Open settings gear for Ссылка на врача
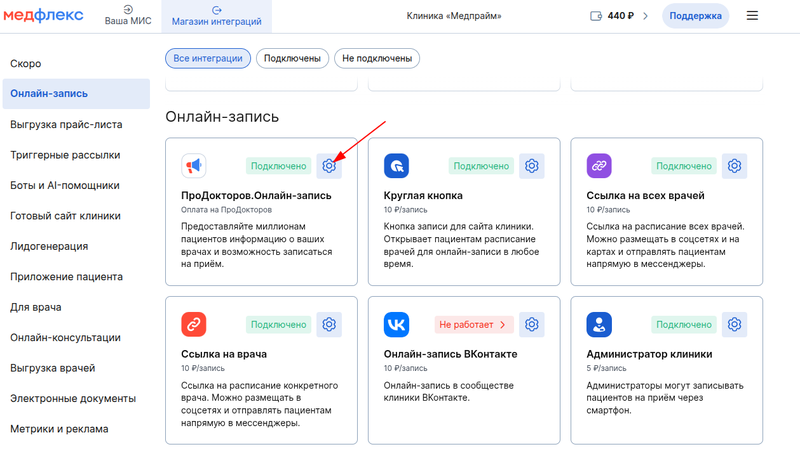This screenshot has width=800, height=454. click(x=329, y=324)
